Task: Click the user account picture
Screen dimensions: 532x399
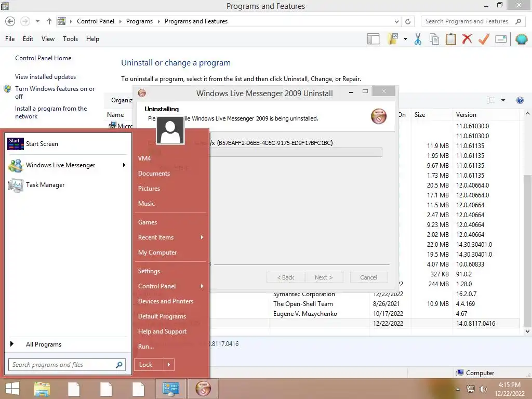Action: coord(170,130)
